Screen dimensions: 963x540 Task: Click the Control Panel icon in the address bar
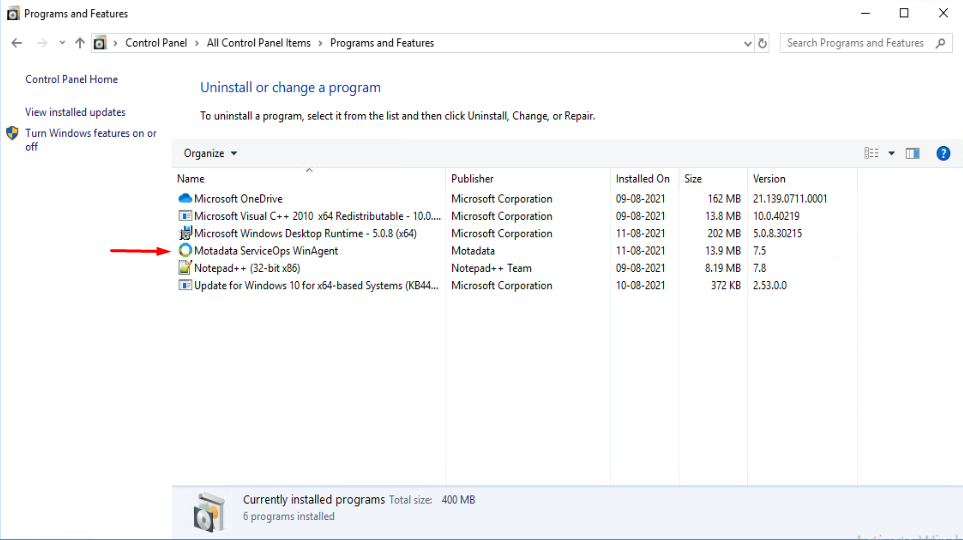(99, 43)
